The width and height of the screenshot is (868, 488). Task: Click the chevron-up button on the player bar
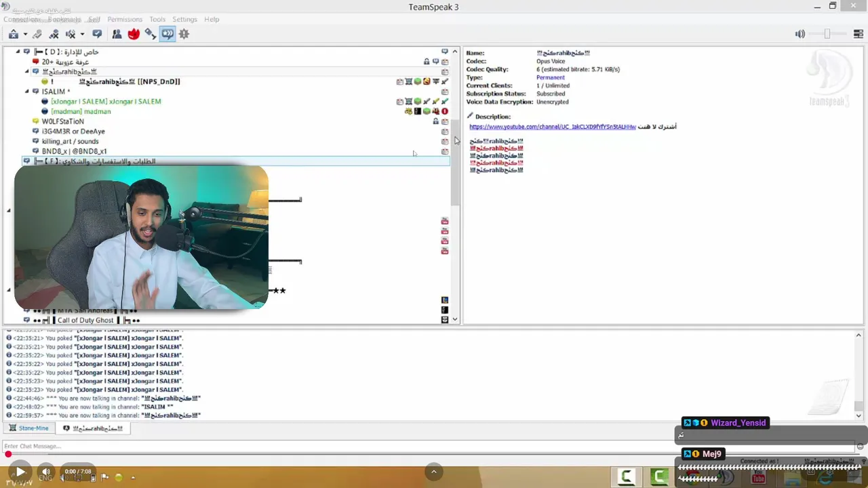pos(434,472)
